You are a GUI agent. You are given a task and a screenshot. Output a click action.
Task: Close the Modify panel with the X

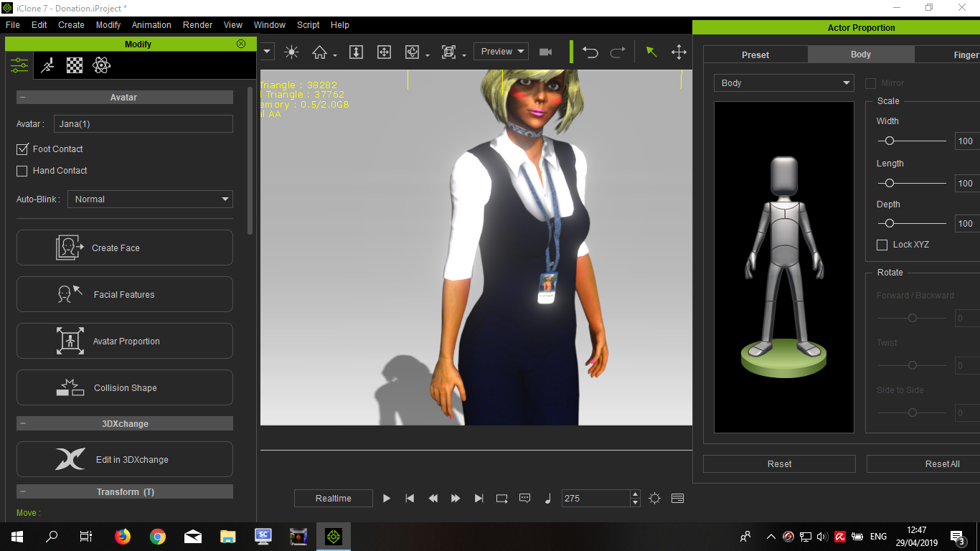point(241,44)
